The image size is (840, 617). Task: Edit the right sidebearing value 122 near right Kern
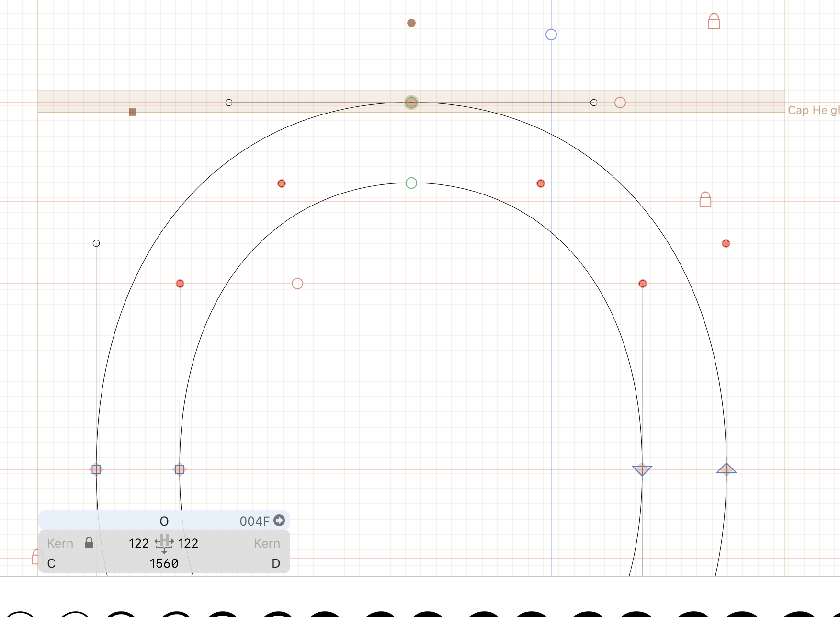tap(188, 543)
